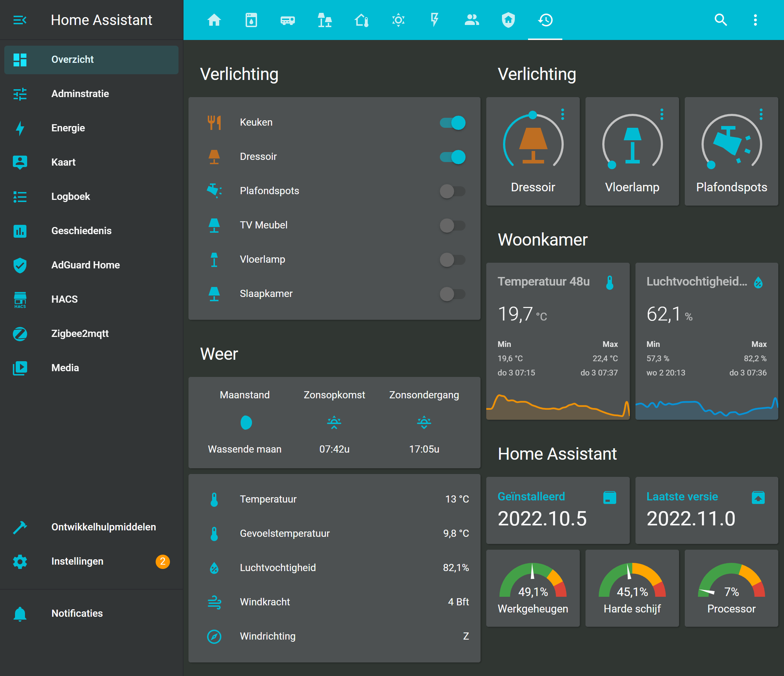Viewport: 784px width, 676px height.
Task: Go to Logboek in sidebar
Action: [70, 196]
